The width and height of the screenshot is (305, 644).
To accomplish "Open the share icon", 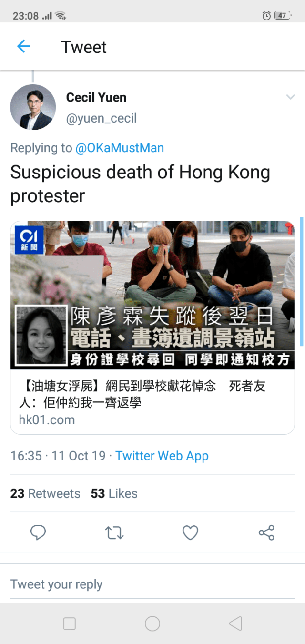I will [x=266, y=532].
